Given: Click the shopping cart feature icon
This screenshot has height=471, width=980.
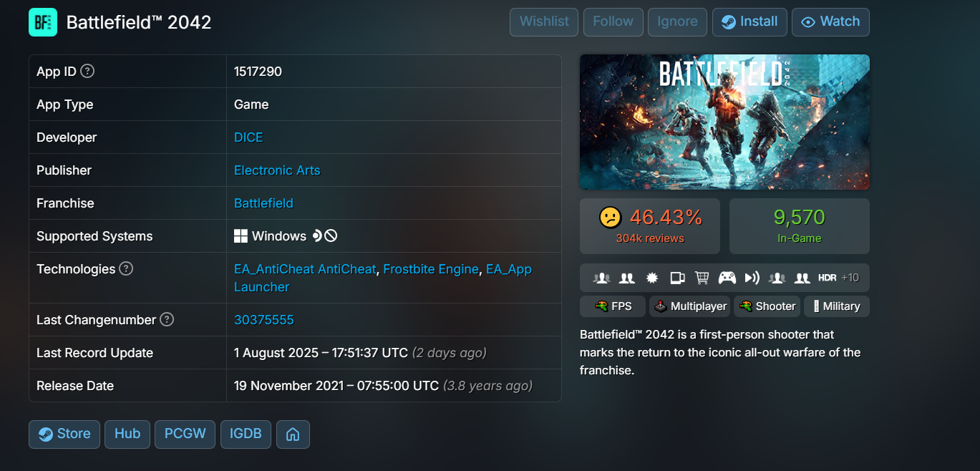Looking at the screenshot, I should [702, 278].
